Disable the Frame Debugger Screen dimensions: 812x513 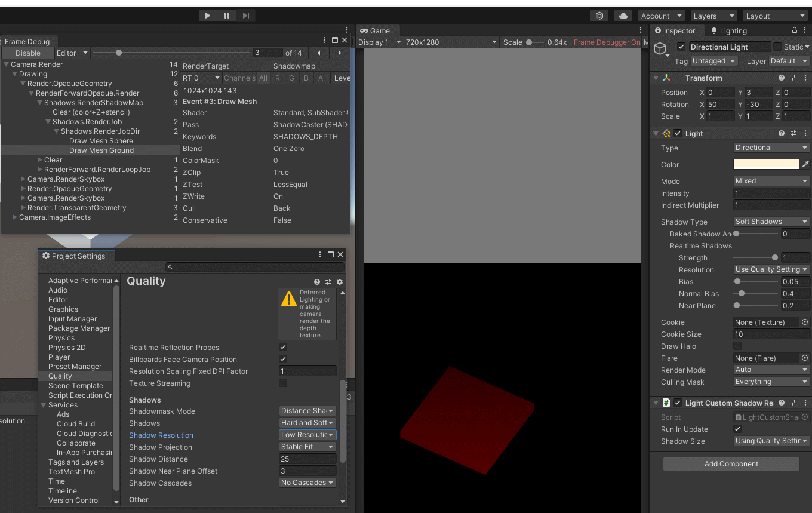pos(28,53)
